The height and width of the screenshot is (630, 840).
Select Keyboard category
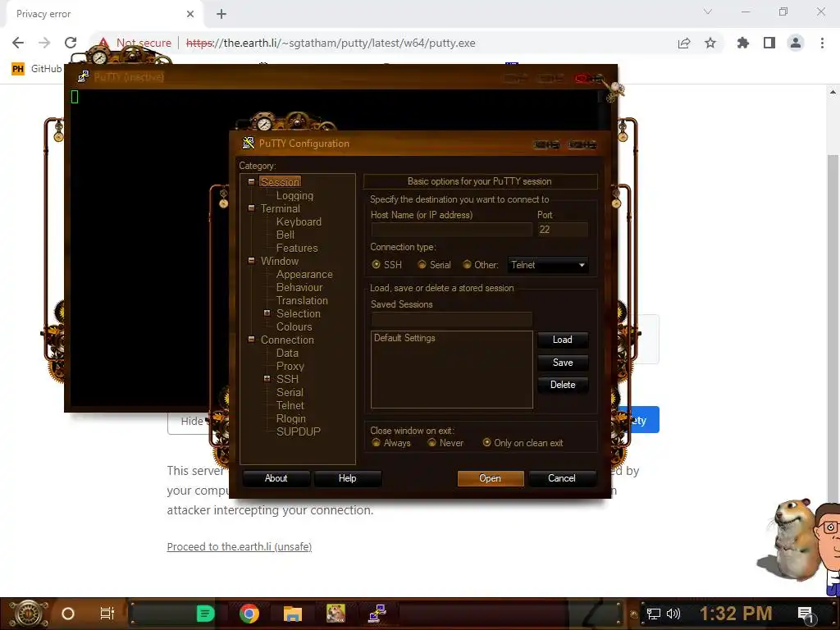(299, 221)
